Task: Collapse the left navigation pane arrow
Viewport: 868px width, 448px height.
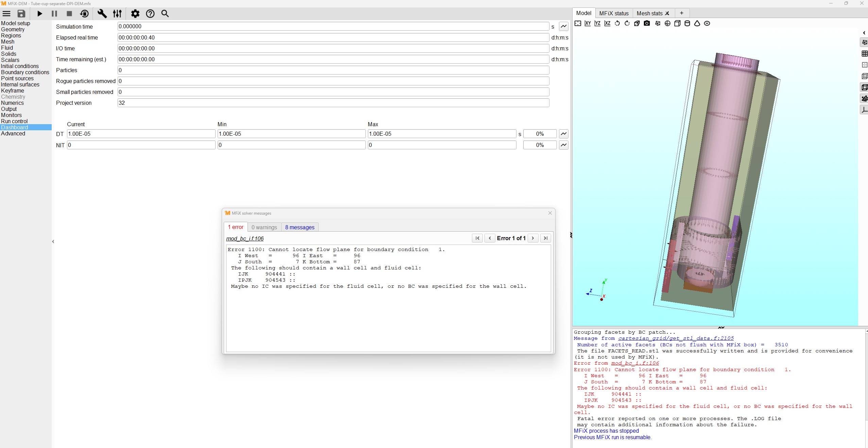Action: 53,242
